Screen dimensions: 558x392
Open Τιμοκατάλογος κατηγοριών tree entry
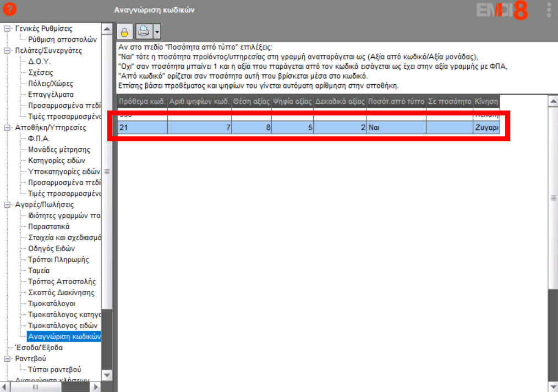tap(64, 315)
